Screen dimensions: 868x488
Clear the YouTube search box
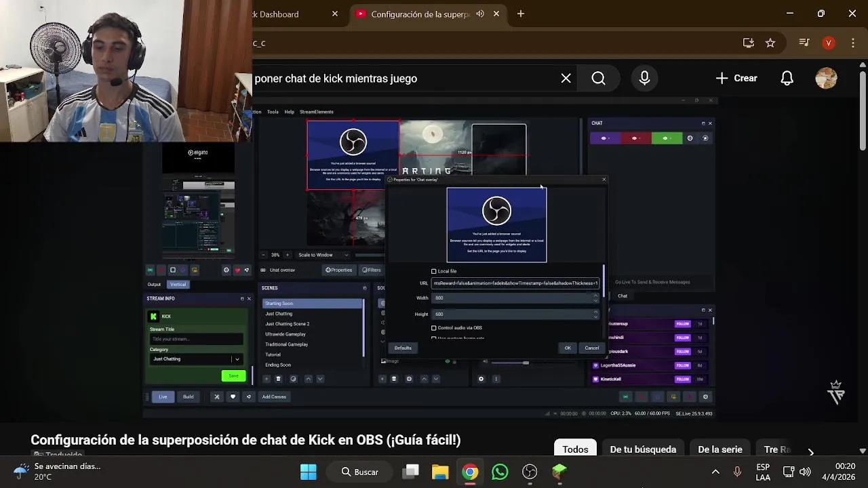(566, 79)
